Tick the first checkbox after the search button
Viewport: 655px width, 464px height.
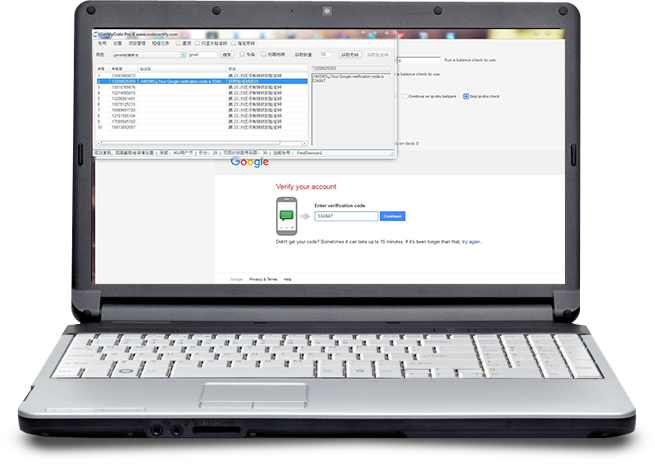242,55
